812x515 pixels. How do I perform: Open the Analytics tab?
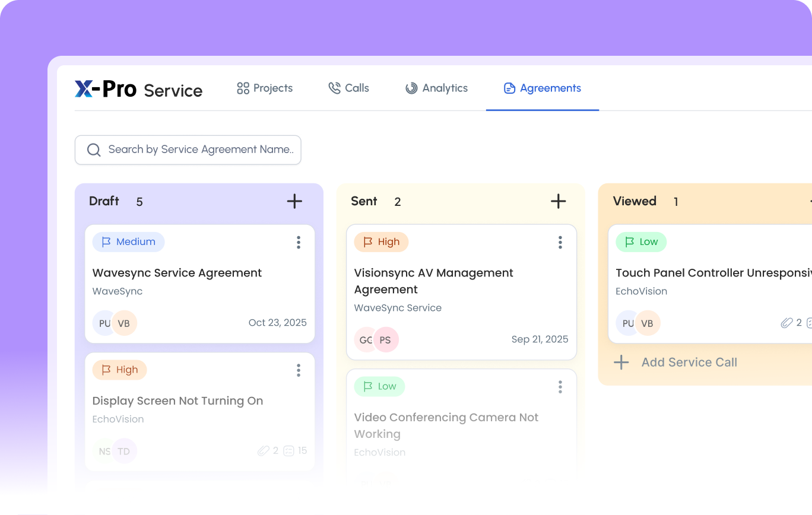coord(437,88)
